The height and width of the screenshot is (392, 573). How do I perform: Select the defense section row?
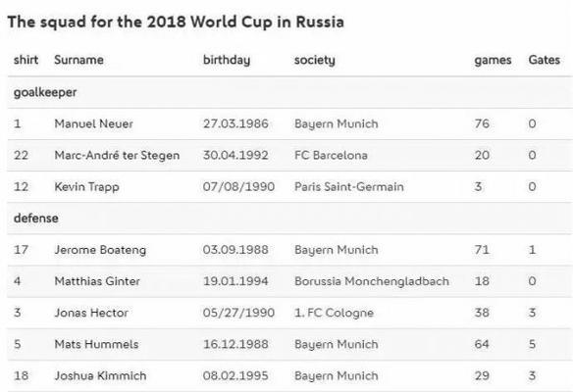pos(289,219)
